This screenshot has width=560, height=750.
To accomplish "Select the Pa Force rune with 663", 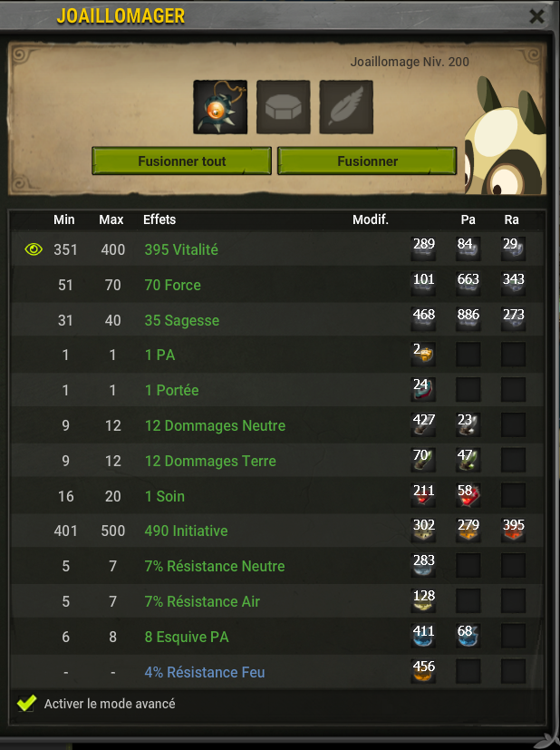I will (468, 284).
